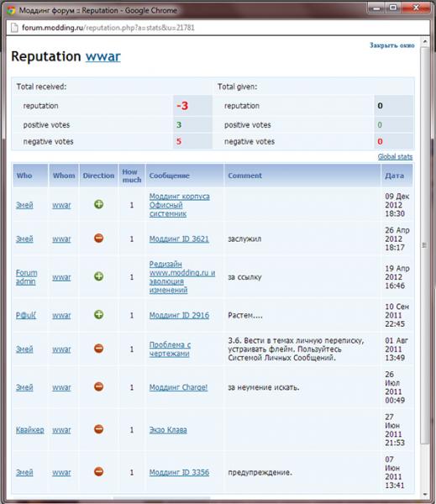Open the Экзо Клава message link

[168, 430]
